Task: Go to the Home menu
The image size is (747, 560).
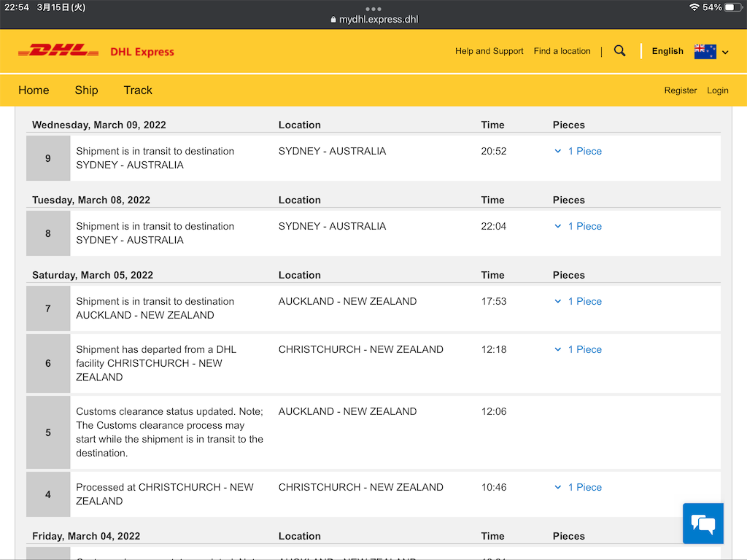Action: [34, 90]
